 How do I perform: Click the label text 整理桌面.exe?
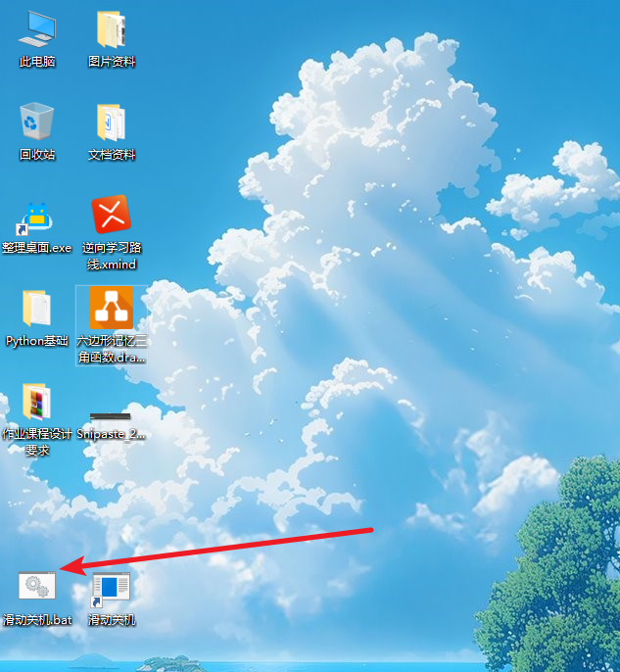(37, 248)
